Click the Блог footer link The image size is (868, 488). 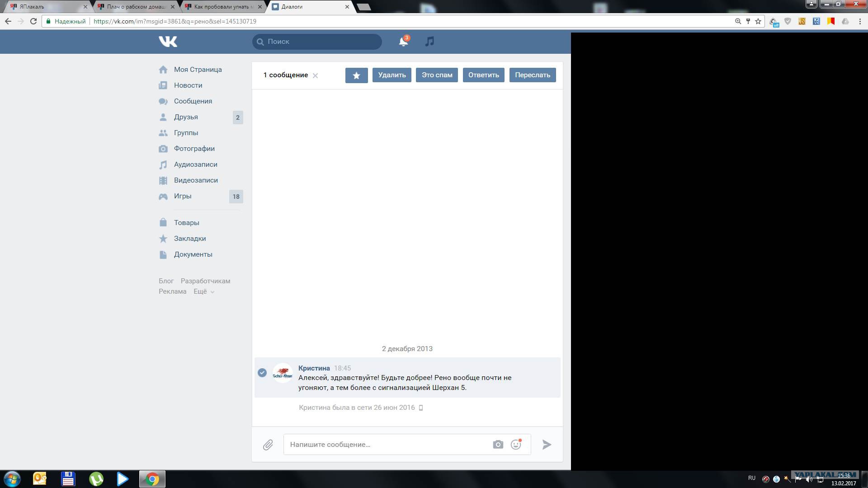(166, 281)
